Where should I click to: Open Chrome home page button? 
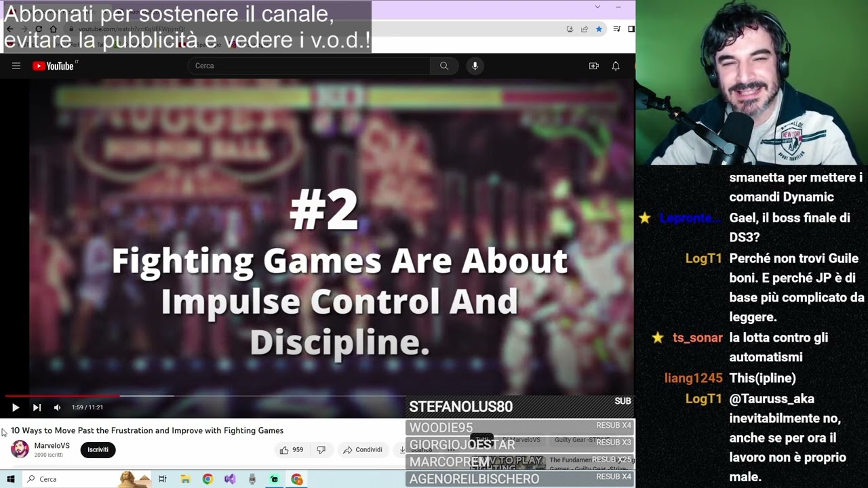point(54,29)
